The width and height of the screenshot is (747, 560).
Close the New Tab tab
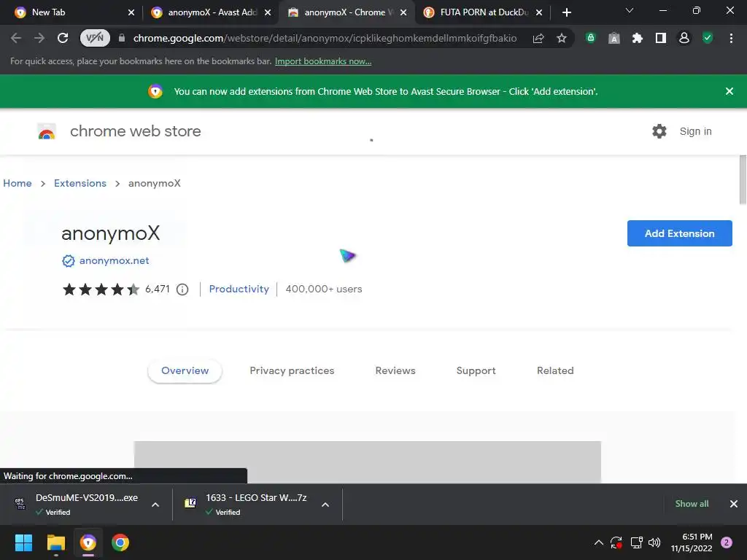[131, 12]
